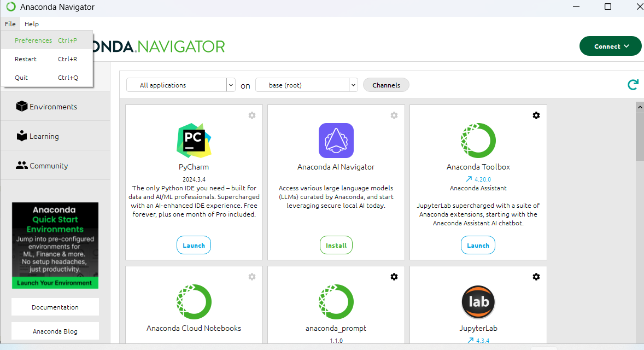This screenshot has width=644, height=350.
Task: Choose Restart from the File menu
Action: (47, 59)
